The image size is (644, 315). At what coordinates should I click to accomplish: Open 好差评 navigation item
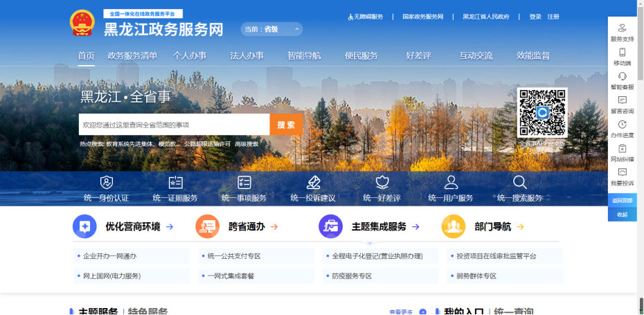pyautogui.click(x=418, y=56)
